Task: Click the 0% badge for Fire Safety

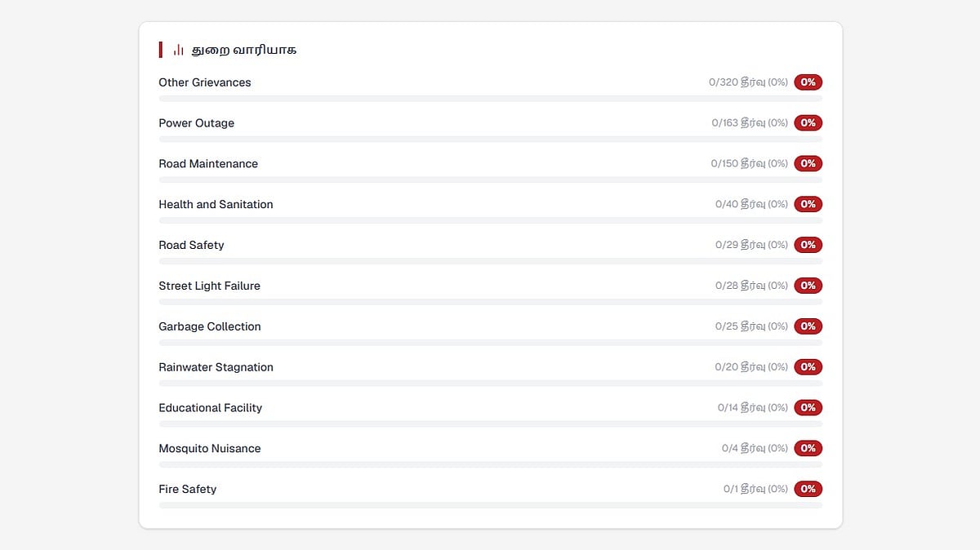Action: (808, 489)
